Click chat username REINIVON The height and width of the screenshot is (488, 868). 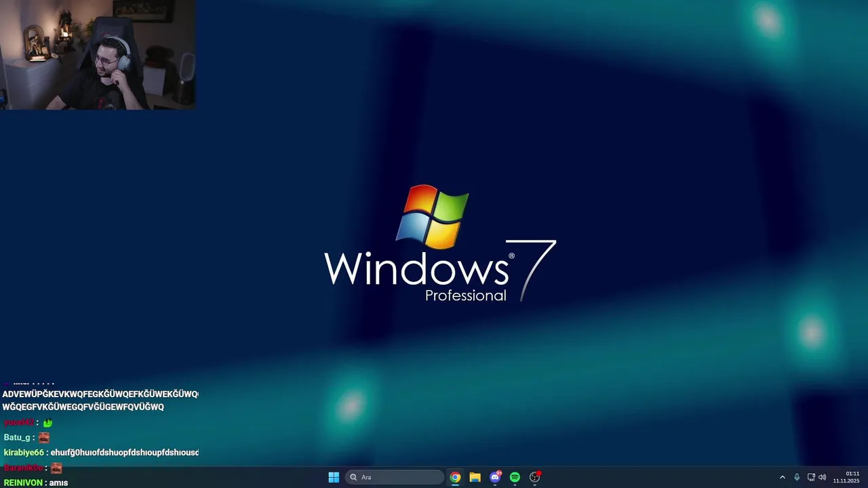coord(24,483)
